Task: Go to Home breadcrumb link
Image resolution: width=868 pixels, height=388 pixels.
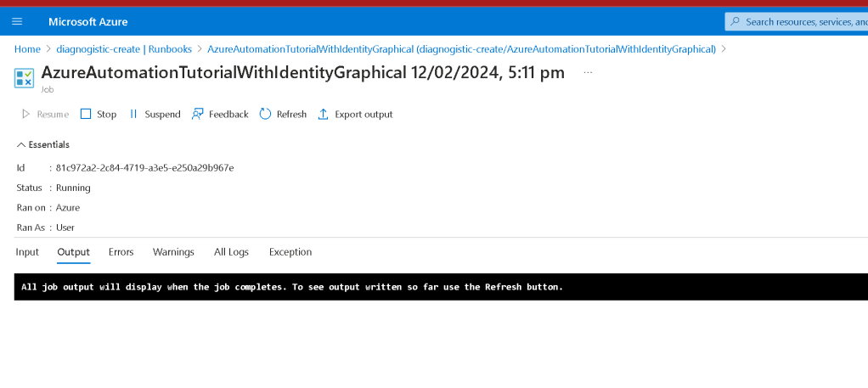Action: coord(28,49)
